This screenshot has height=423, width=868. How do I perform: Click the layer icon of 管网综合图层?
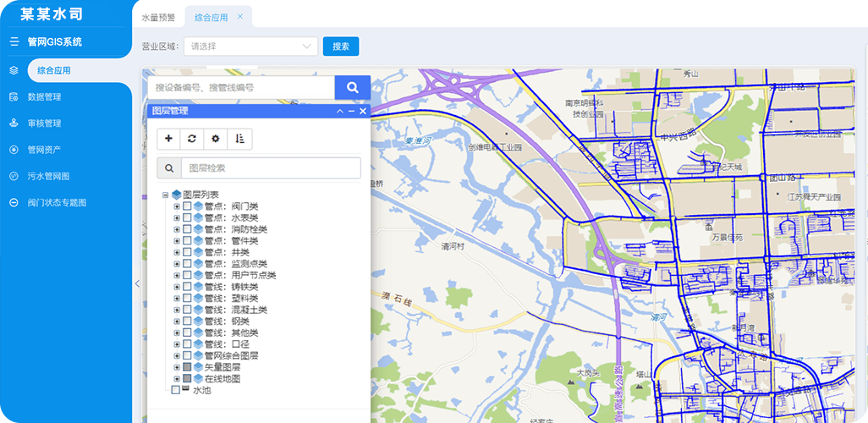(x=198, y=356)
